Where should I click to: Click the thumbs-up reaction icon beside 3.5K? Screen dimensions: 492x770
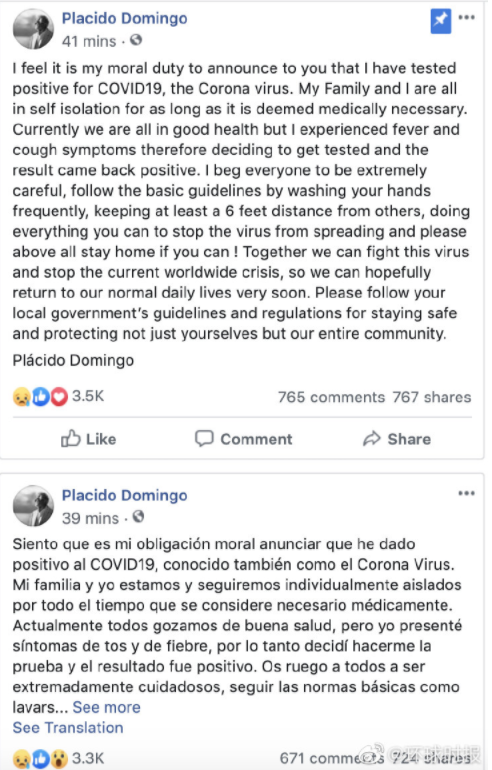40,397
